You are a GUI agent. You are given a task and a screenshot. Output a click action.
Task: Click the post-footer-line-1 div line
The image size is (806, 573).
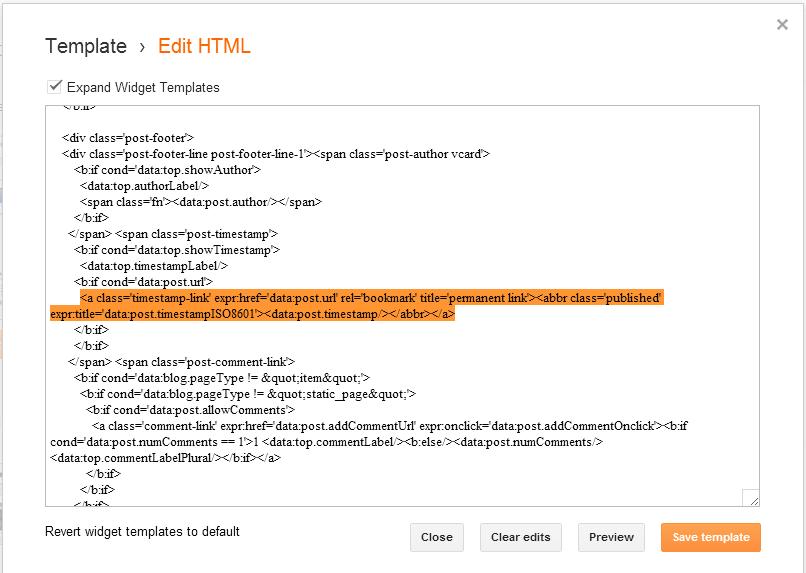(276, 154)
